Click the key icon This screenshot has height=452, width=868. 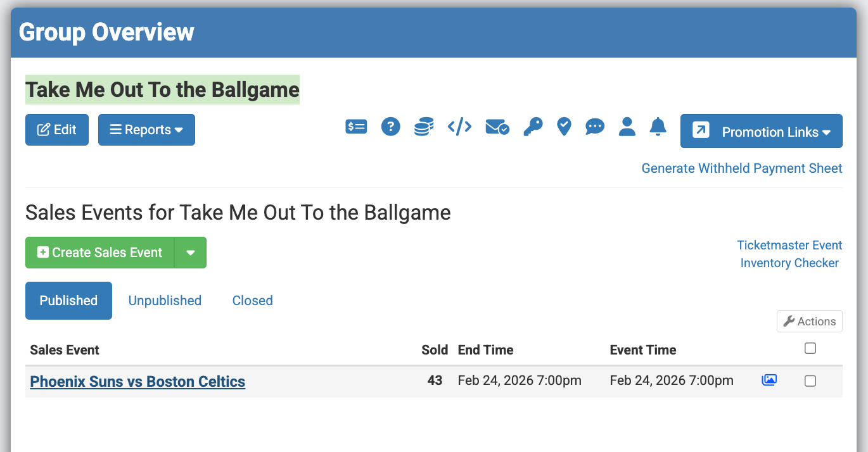click(532, 127)
